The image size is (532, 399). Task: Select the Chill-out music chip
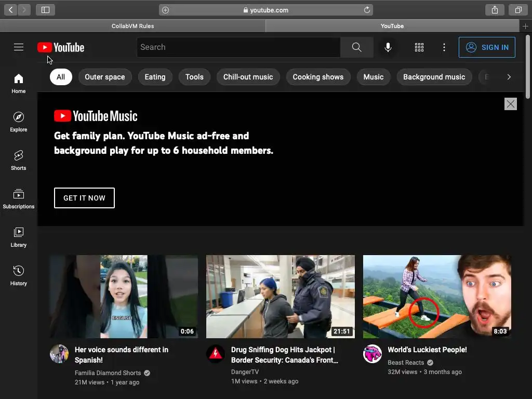click(248, 77)
